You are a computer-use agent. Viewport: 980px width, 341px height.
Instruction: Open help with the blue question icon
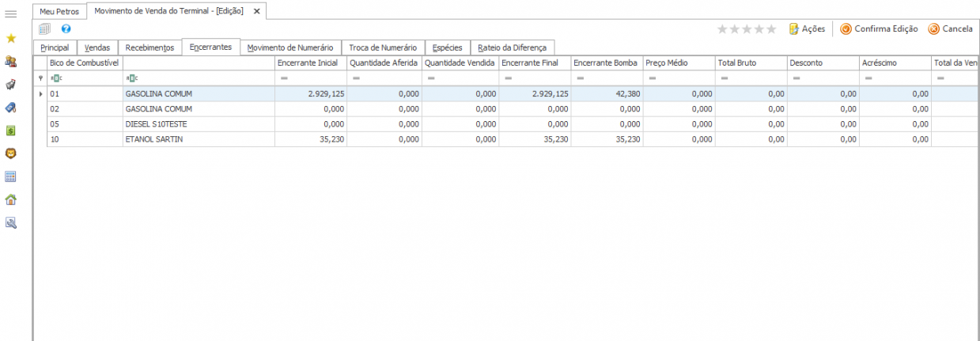point(66,28)
